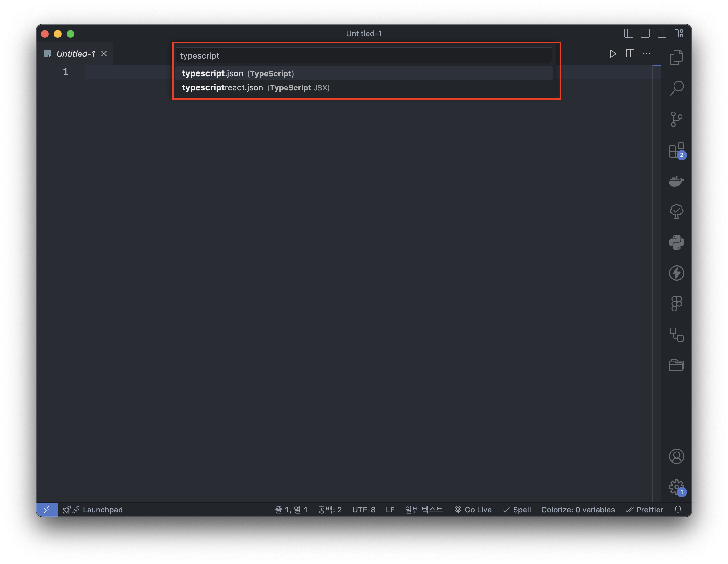This screenshot has width=728, height=564.
Task: Toggle the bottom panel layout
Action: click(645, 33)
